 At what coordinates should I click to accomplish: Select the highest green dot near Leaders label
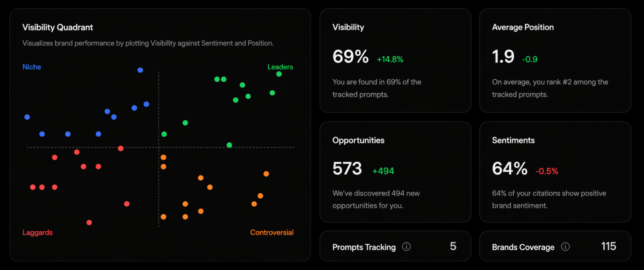coord(279,73)
